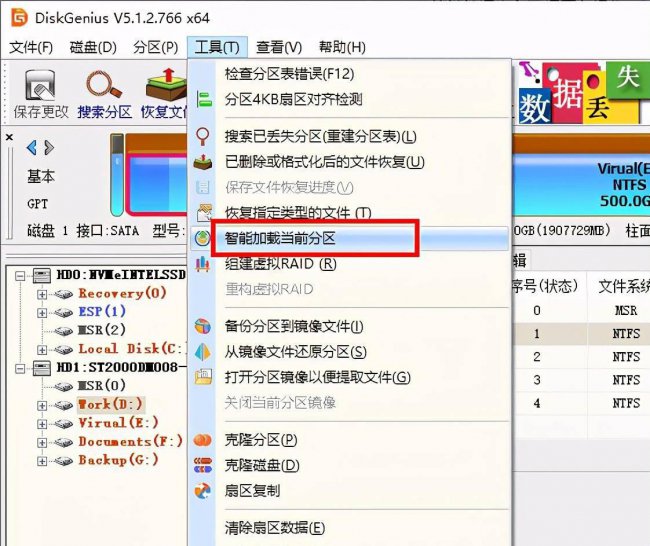Click the back arrow for previous disk
The width and height of the screenshot is (650, 546).
click(x=32, y=148)
